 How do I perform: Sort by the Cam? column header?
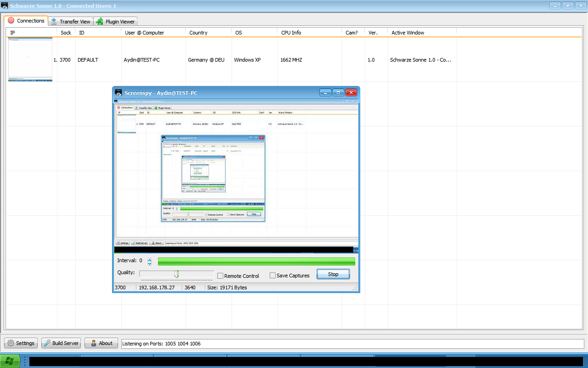pos(353,33)
